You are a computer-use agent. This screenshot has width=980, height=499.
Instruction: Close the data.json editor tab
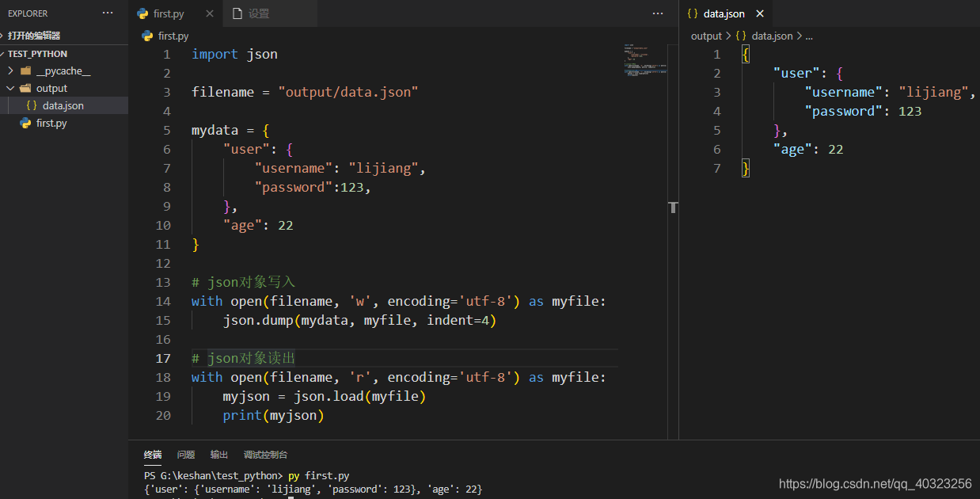(760, 13)
